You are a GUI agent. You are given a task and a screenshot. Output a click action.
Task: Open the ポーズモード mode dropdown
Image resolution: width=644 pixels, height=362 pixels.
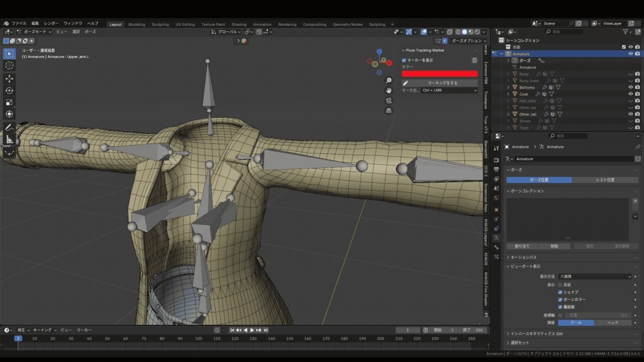36,31
